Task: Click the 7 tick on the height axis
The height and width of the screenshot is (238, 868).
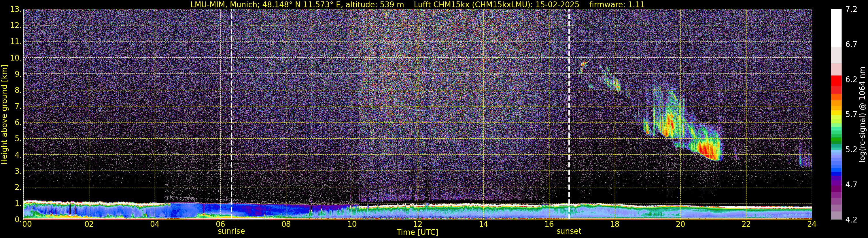Action: click(x=18, y=107)
